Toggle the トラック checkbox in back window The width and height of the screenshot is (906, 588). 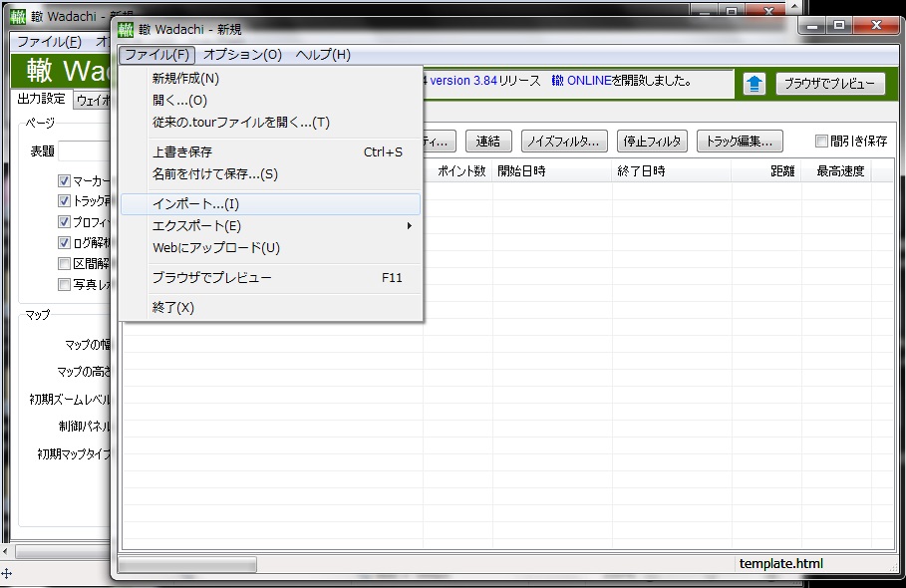point(64,201)
